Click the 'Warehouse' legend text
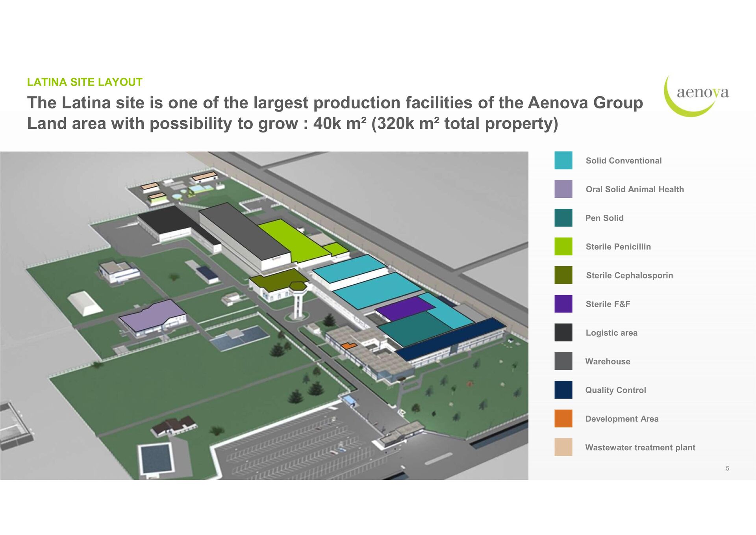 point(608,362)
